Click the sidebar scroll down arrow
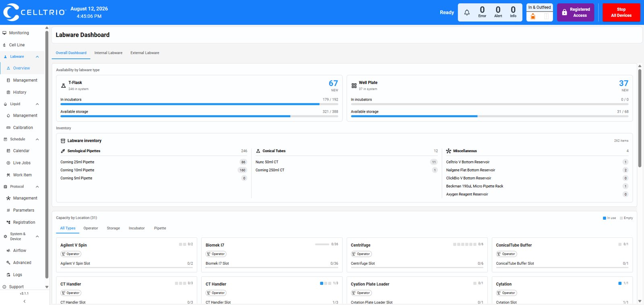This screenshot has width=644, height=305. point(47,287)
